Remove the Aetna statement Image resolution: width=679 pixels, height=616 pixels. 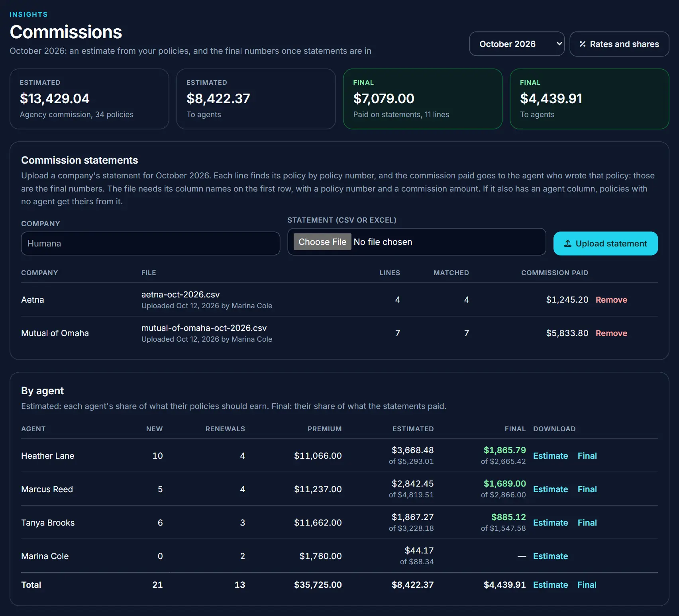click(x=611, y=300)
